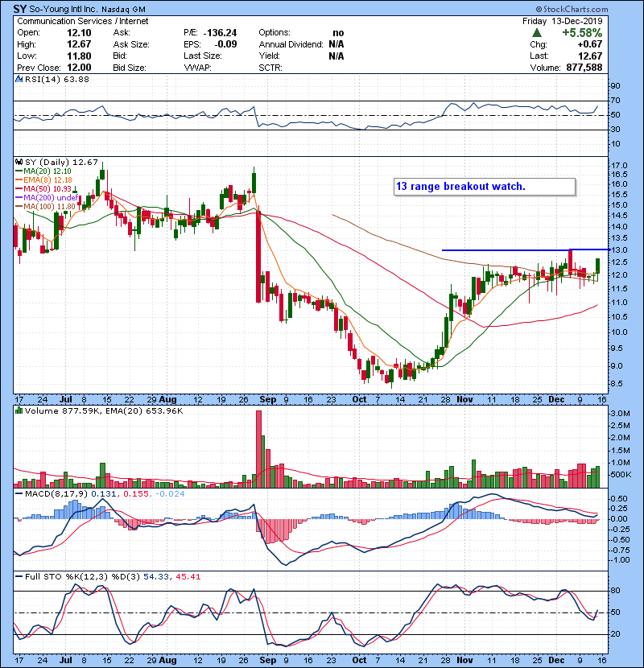Select the green MA(20) 12.10 legend entry

pyautogui.click(x=43, y=171)
